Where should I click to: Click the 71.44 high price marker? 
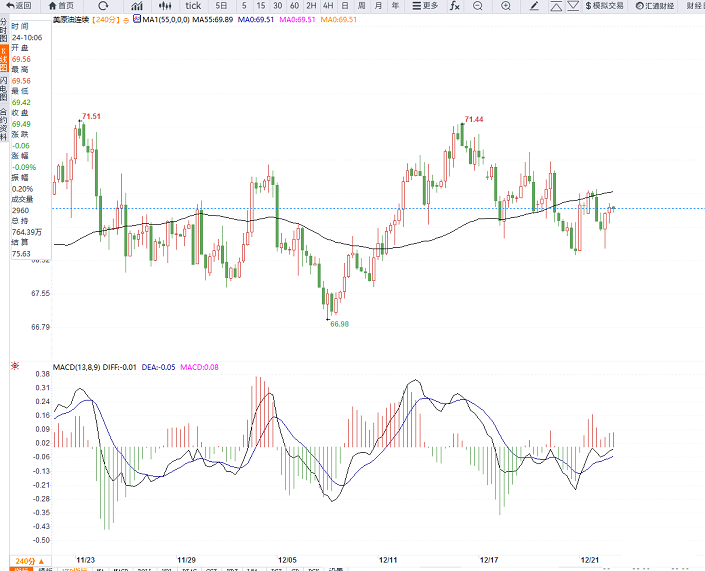[x=474, y=119]
